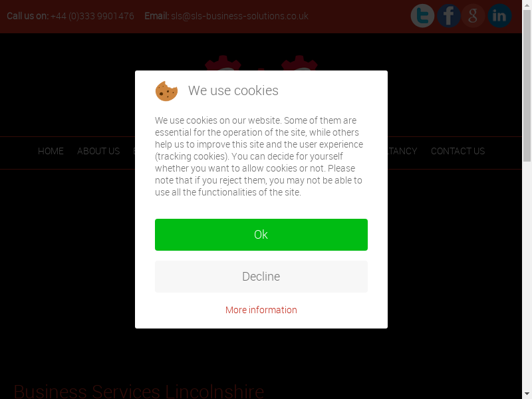Decline cookies using the Decline button

point(261,277)
